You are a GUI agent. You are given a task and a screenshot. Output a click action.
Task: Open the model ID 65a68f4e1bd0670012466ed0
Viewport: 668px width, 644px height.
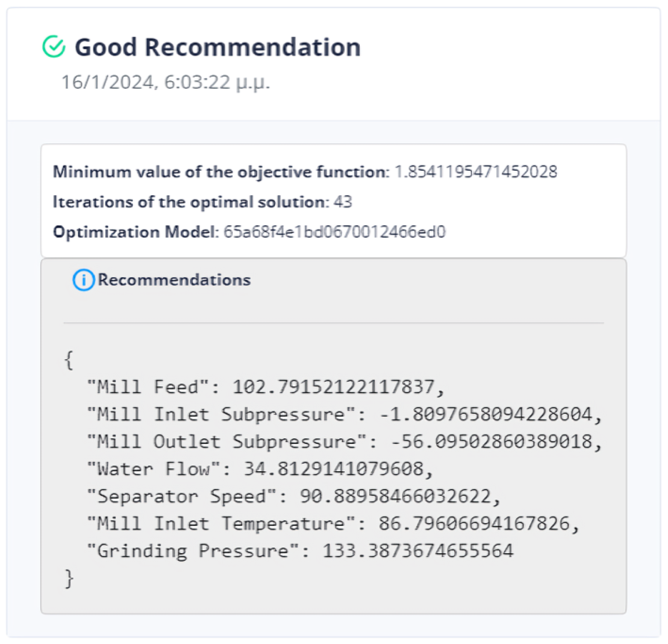(334, 232)
